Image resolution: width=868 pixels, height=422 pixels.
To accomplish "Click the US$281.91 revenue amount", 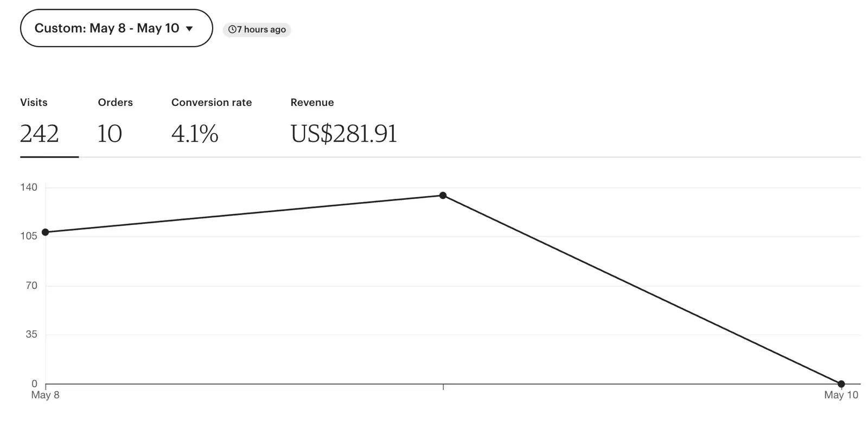I will point(343,134).
